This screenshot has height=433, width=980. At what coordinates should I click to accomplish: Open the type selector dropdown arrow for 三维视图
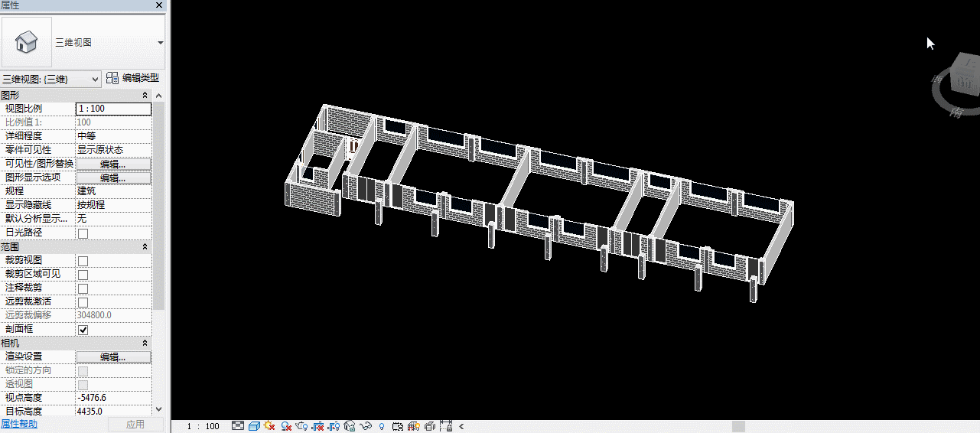tap(161, 43)
